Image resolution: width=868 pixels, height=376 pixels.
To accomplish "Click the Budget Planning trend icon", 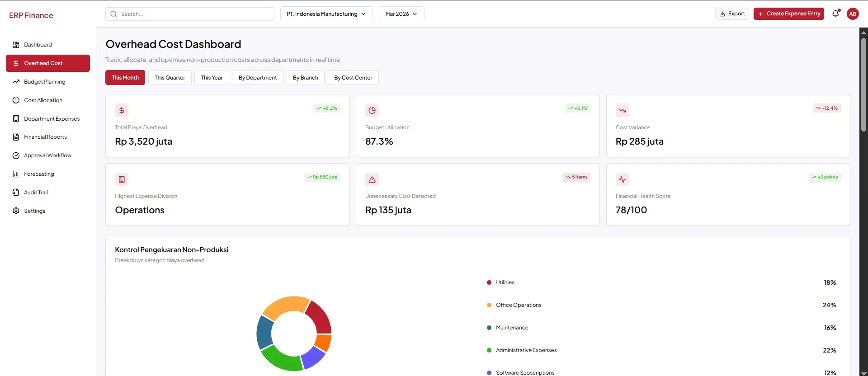I will [16, 82].
